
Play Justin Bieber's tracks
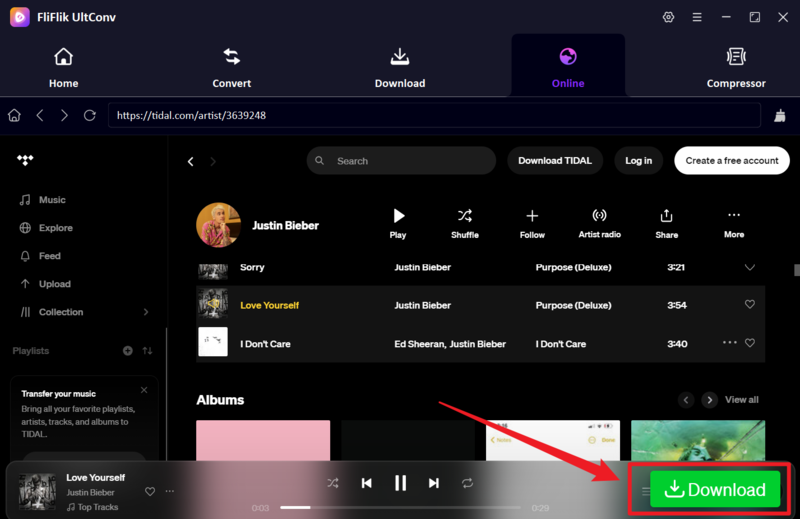398,224
